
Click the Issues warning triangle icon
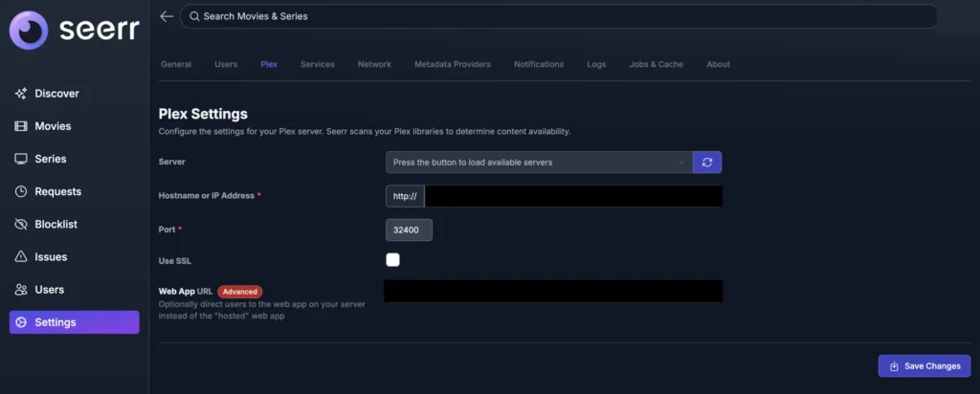click(x=21, y=256)
